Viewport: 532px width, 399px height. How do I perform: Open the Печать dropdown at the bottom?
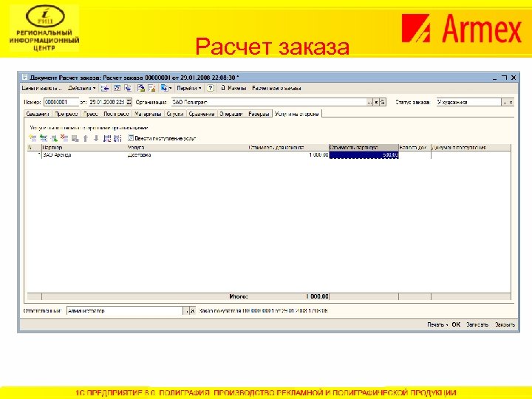pos(437,324)
